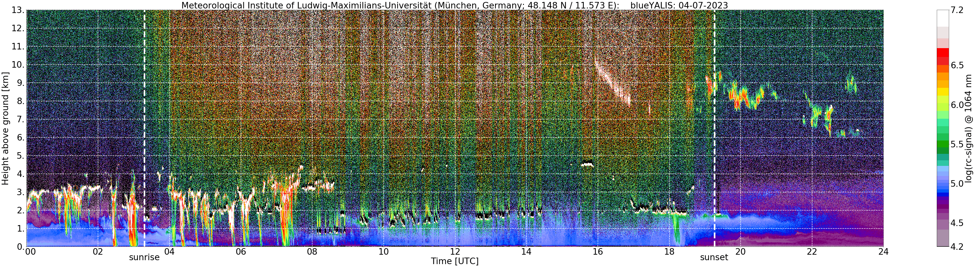Click the 'Time [UTC]' axis label

[455, 261]
